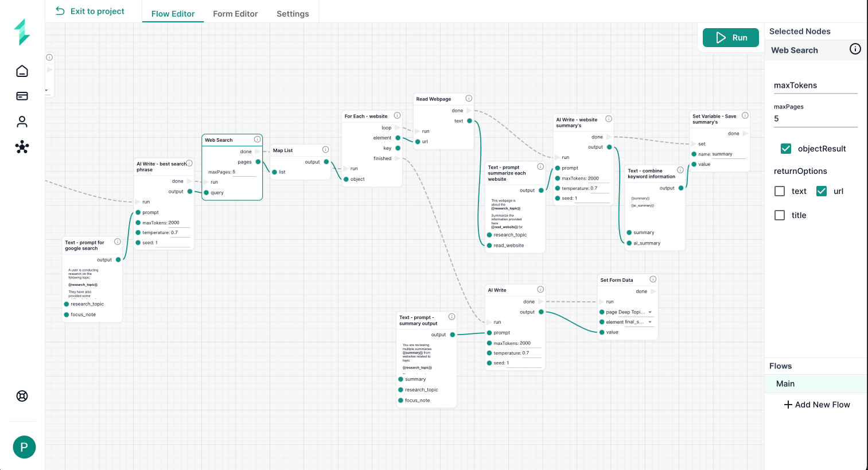Enable the title return option checkbox
Viewport: 868px width, 470px height.
click(780, 215)
